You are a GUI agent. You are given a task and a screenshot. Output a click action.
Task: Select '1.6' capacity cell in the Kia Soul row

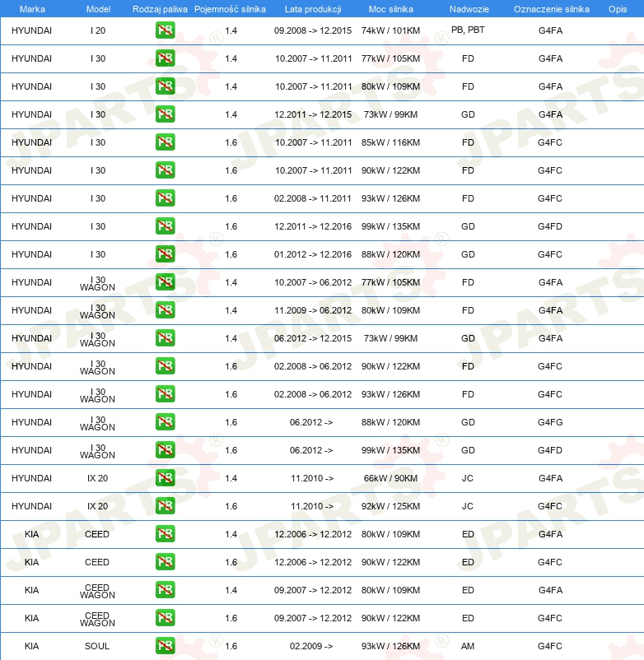coord(231,646)
